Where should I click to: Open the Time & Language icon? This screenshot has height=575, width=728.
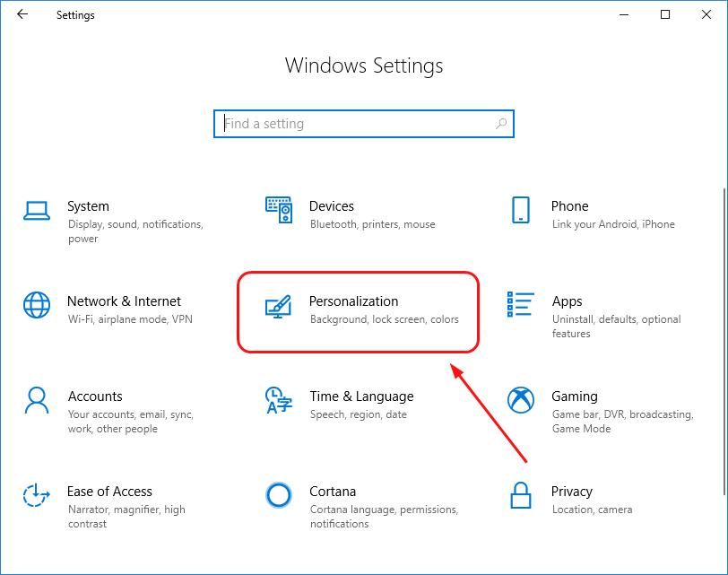click(x=279, y=400)
